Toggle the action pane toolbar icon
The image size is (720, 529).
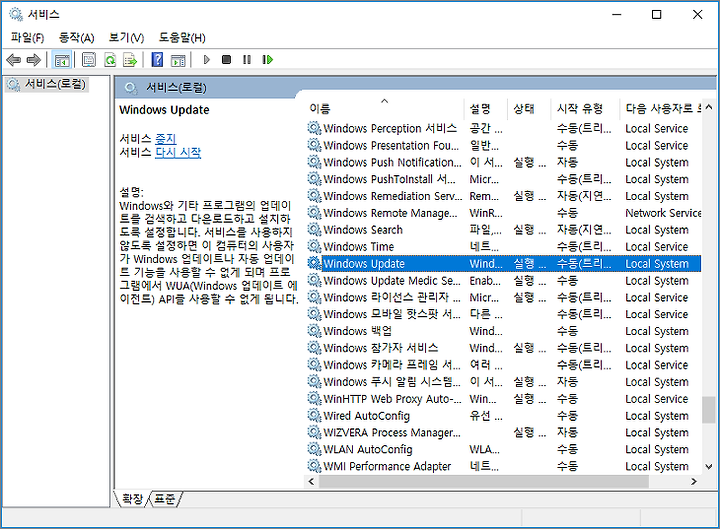click(x=178, y=60)
